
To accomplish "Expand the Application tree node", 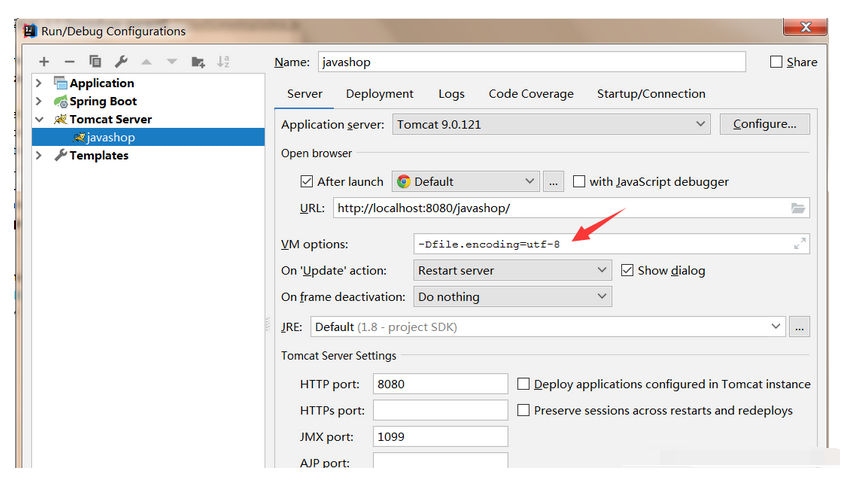I will (x=39, y=83).
